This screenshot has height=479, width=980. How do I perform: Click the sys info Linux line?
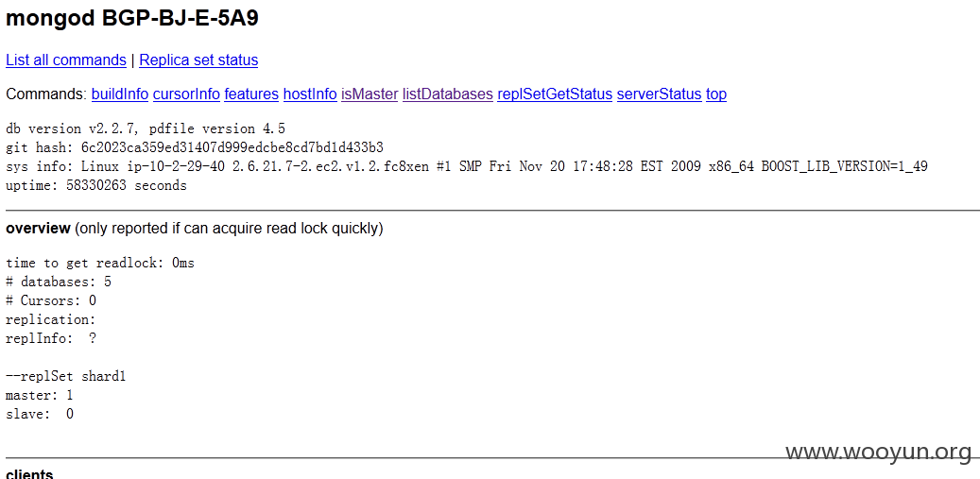click(466, 166)
